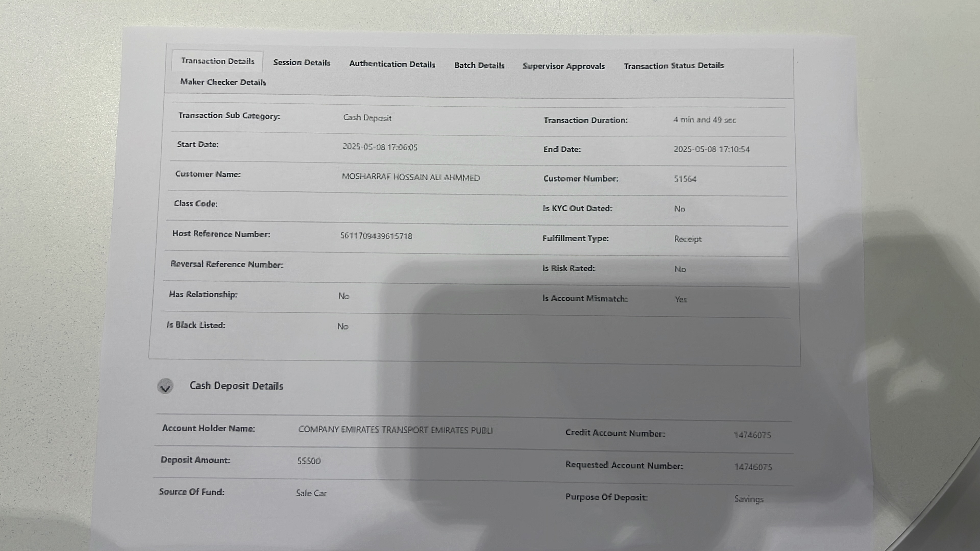Switch to Maker Checker Details tab

(x=223, y=82)
